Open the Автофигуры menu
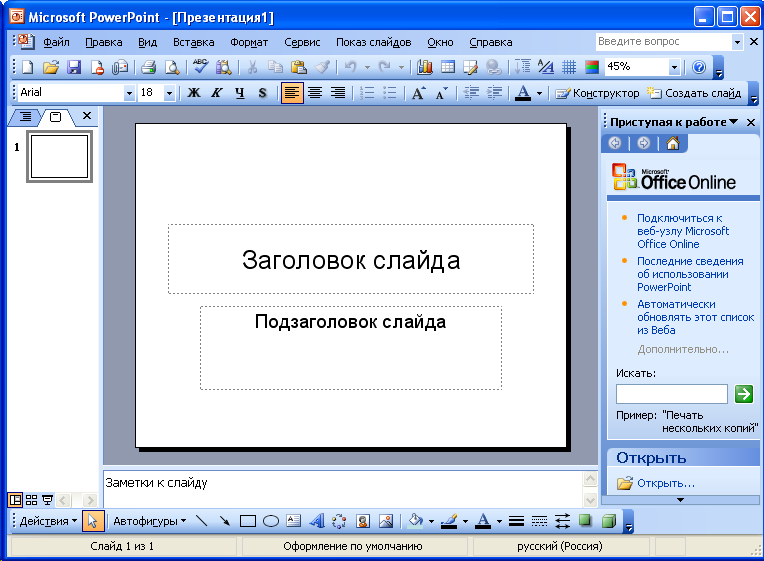The height and width of the screenshot is (561, 764). coord(150,521)
